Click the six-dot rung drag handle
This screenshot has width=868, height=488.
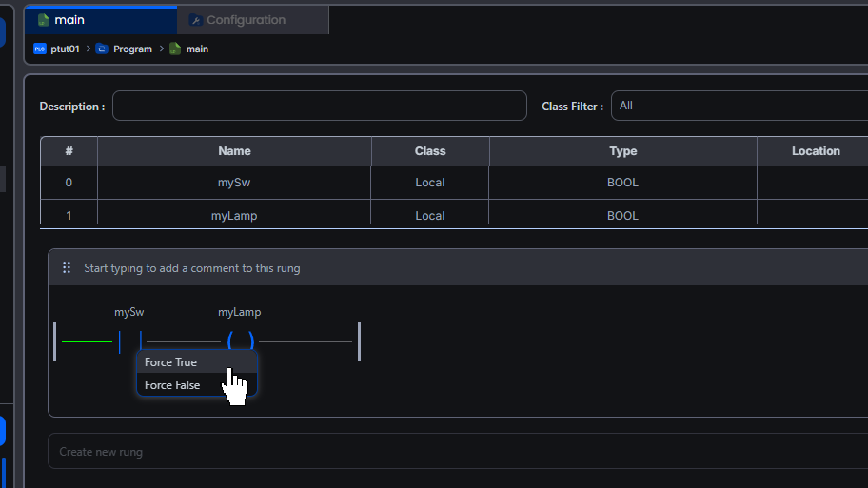click(67, 268)
